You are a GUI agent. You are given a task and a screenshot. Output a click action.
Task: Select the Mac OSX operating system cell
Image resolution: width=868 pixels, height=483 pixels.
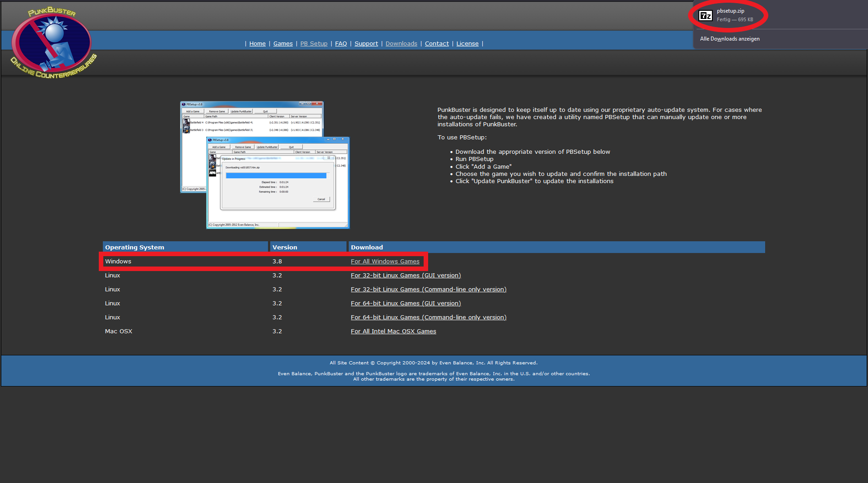tap(119, 331)
